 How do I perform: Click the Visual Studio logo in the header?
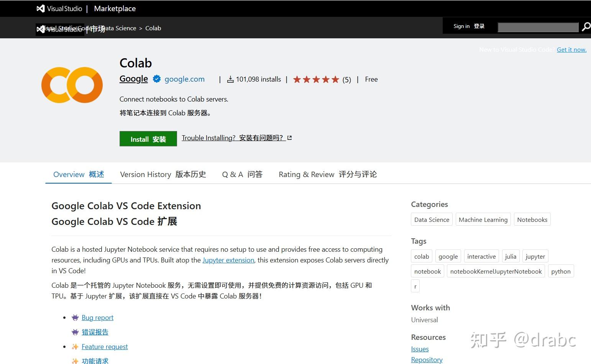(40, 8)
